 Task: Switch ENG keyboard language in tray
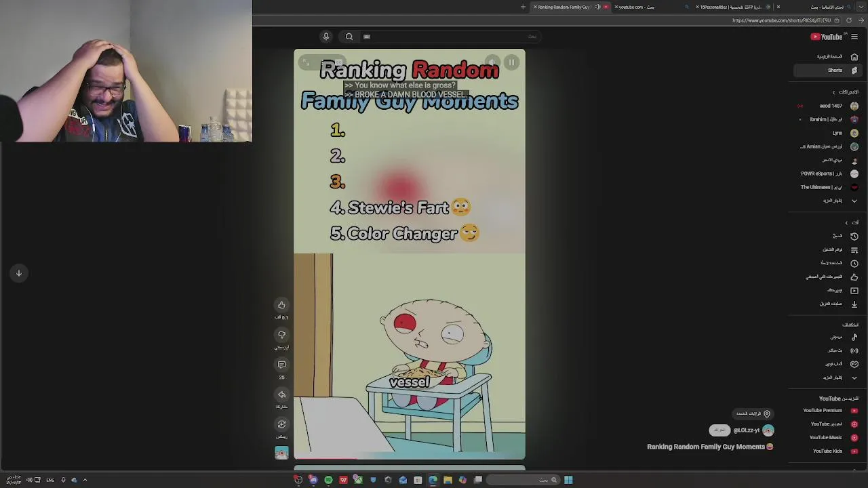pyautogui.click(x=50, y=480)
